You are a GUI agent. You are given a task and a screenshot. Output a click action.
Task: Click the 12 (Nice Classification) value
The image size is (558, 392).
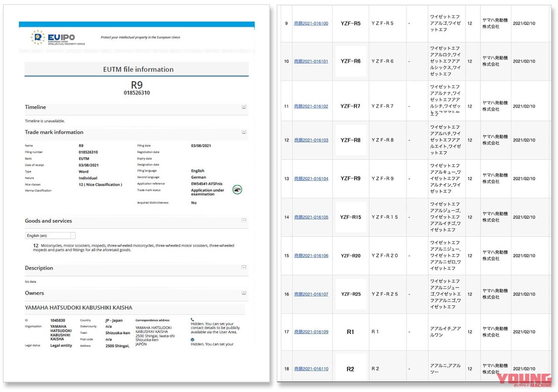[100, 185]
